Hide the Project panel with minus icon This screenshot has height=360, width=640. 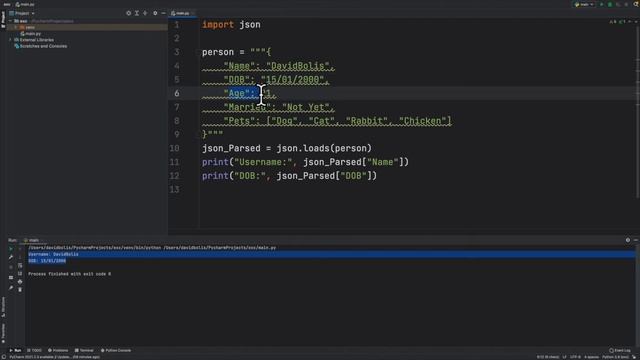(163, 13)
